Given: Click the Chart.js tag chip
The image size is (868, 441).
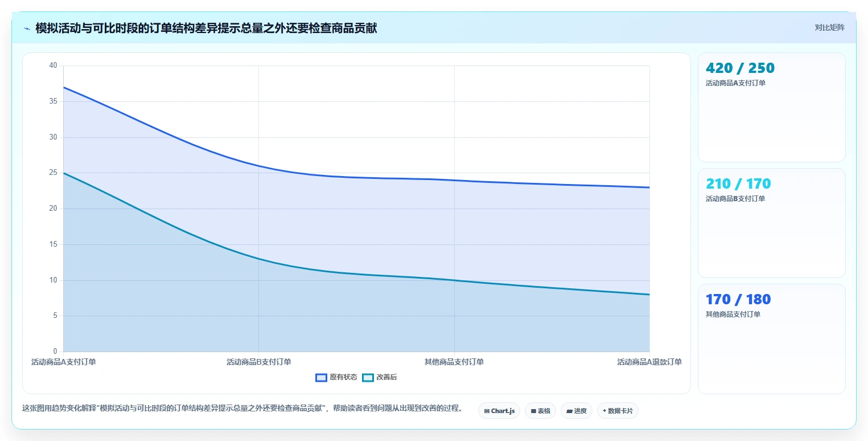Looking at the screenshot, I should 499,411.
